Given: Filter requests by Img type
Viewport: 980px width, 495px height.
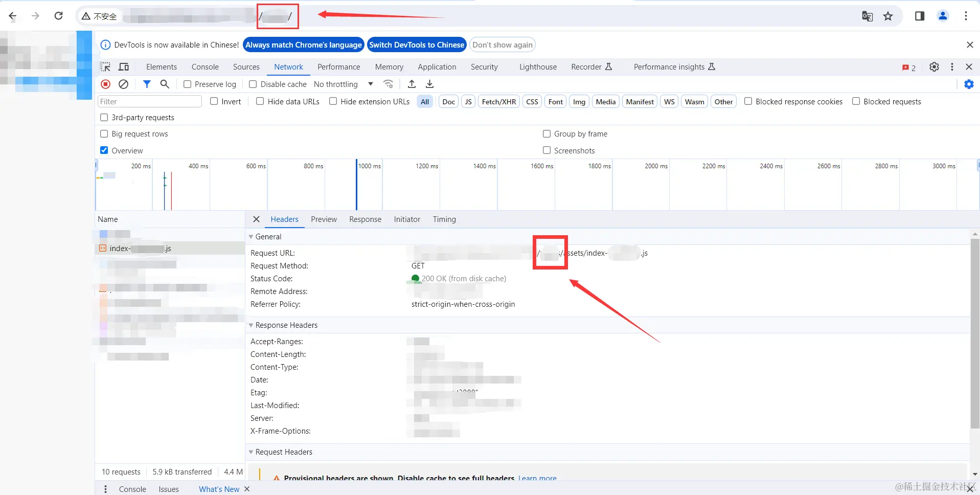Looking at the screenshot, I should click(x=579, y=102).
